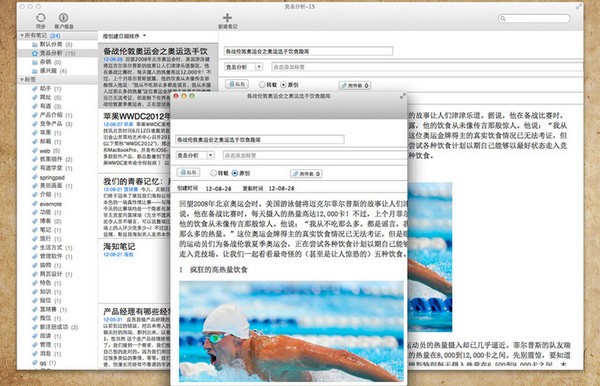This screenshot has width=600, height=386.
Task: Select the 网址 tag
Action: tap(46, 97)
